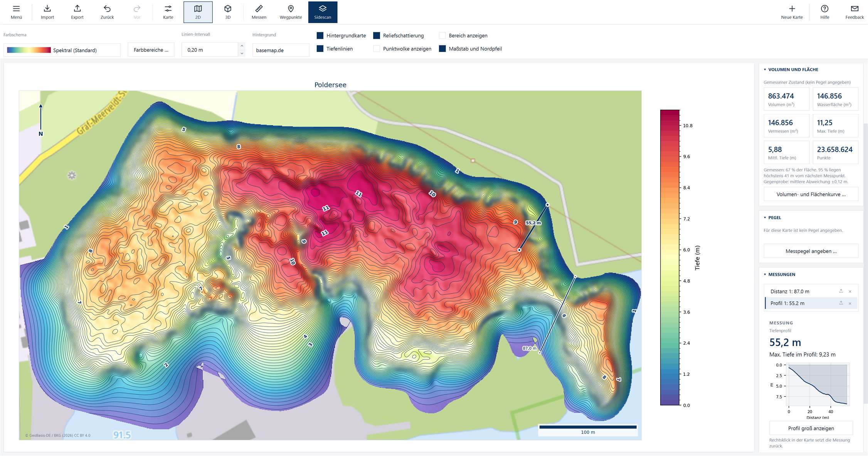
Task: Decrease the Linien-Intervall with down arrow
Action: pos(242,53)
